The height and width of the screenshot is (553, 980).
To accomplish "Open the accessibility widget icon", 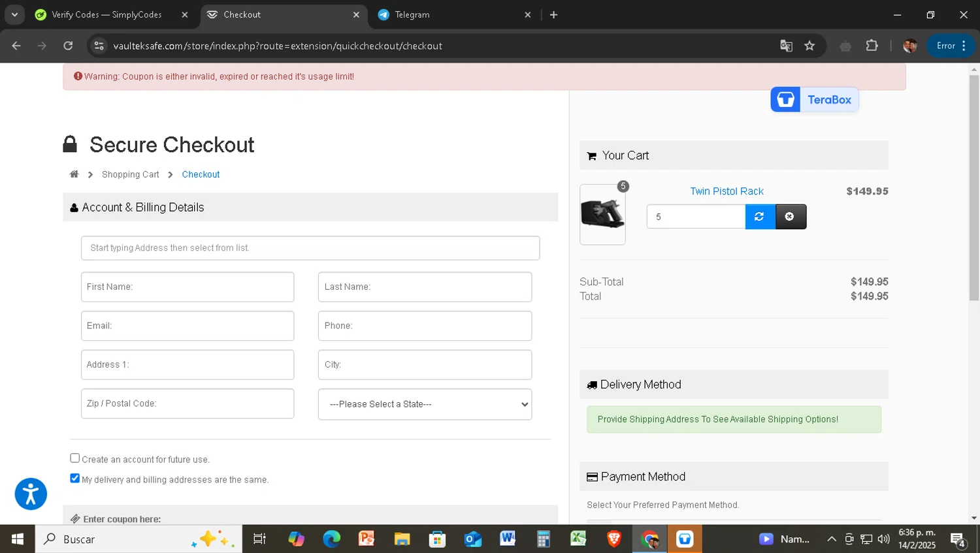I will [x=31, y=494].
